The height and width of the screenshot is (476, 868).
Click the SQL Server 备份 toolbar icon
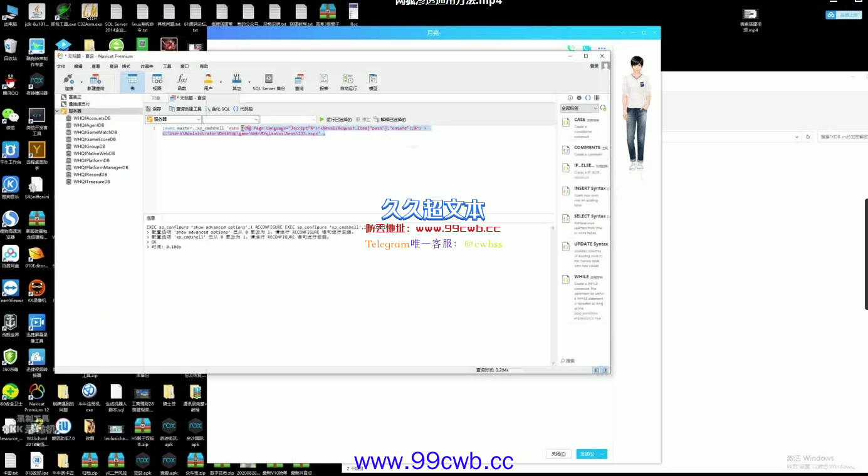[x=269, y=82]
